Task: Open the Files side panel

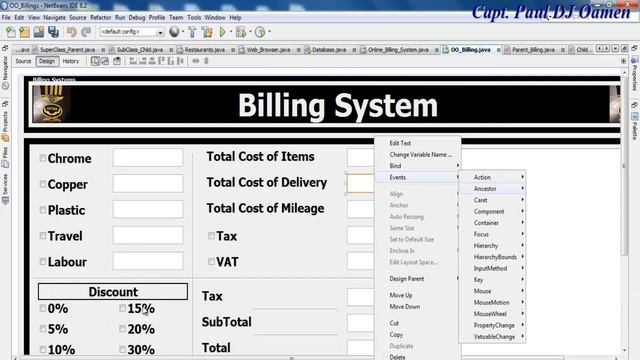Action: pyautogui.click(x=5, y=157)
